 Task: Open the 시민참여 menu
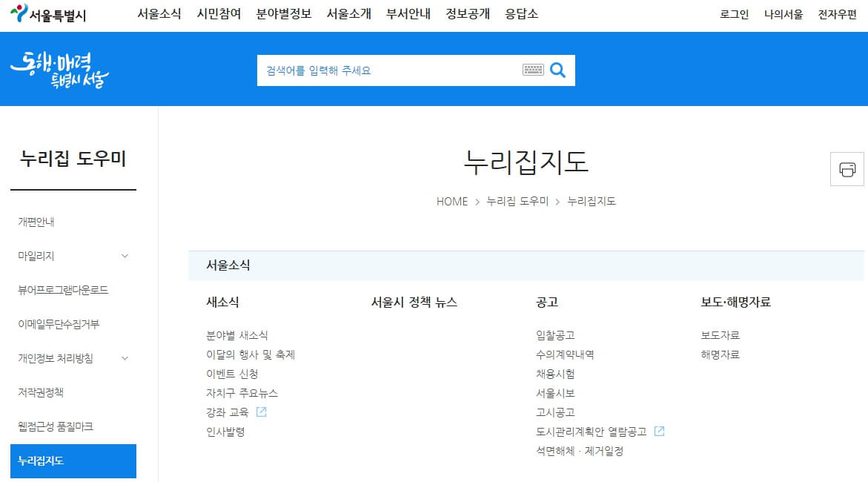coord(217,13)
